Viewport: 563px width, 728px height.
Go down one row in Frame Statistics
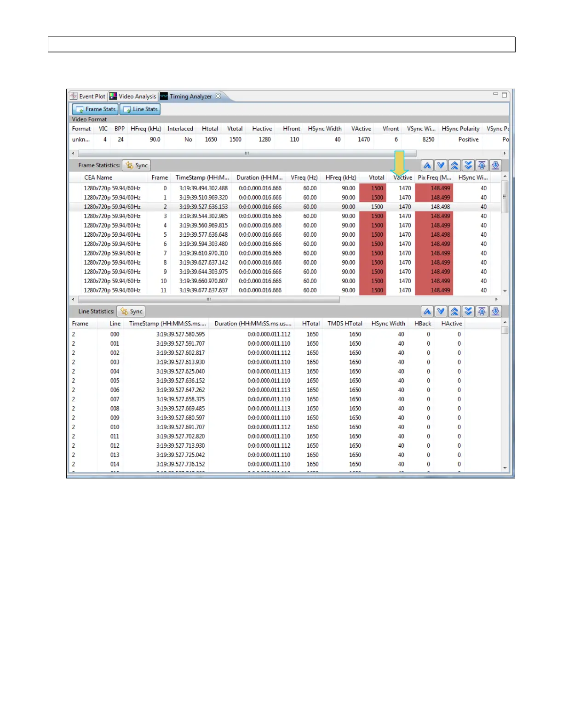[441, 165]
